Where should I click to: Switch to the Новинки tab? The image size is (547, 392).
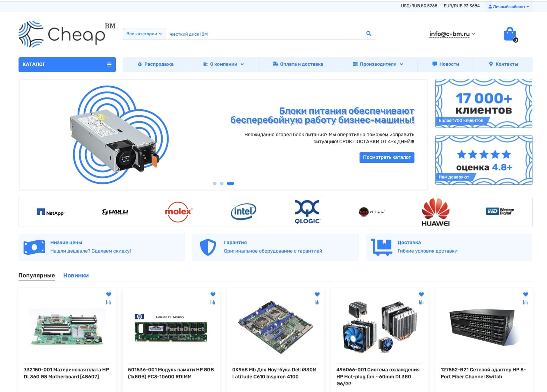click(x=76, y=275)
